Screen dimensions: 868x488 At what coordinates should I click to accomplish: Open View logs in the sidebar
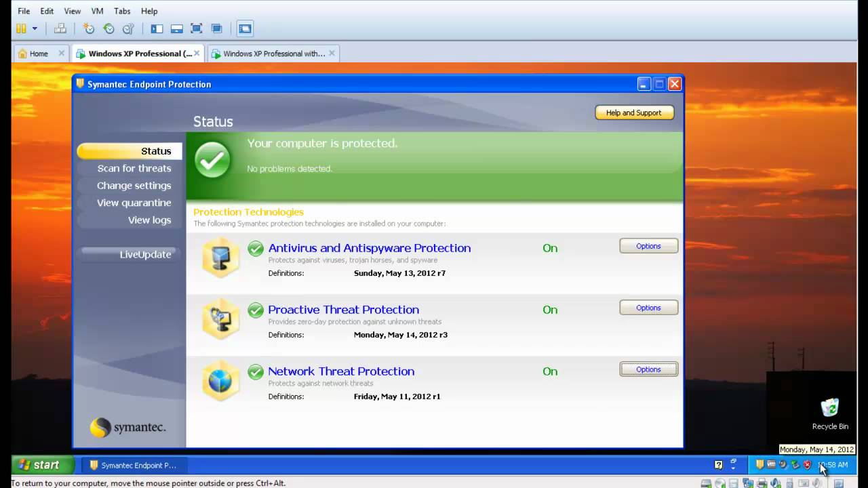[149, 220]
